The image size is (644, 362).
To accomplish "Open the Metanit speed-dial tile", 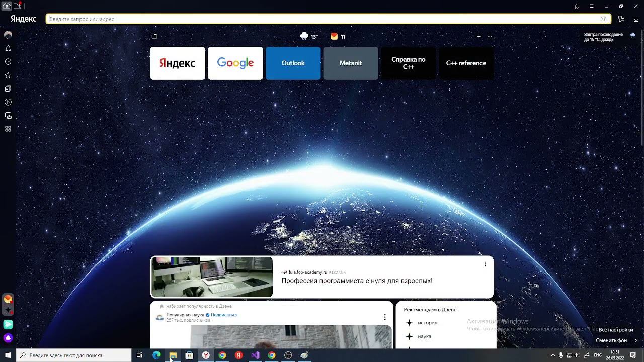I will point(351,63).
